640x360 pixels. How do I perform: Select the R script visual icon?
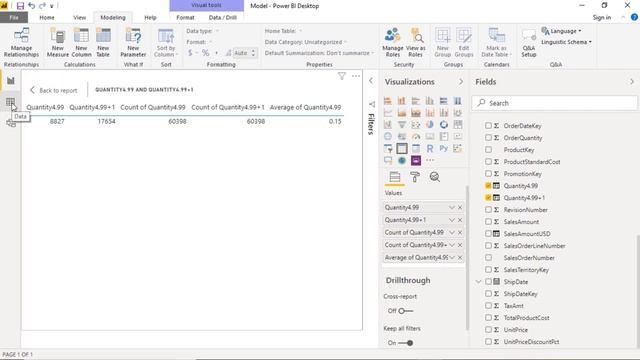click(430, 149)
